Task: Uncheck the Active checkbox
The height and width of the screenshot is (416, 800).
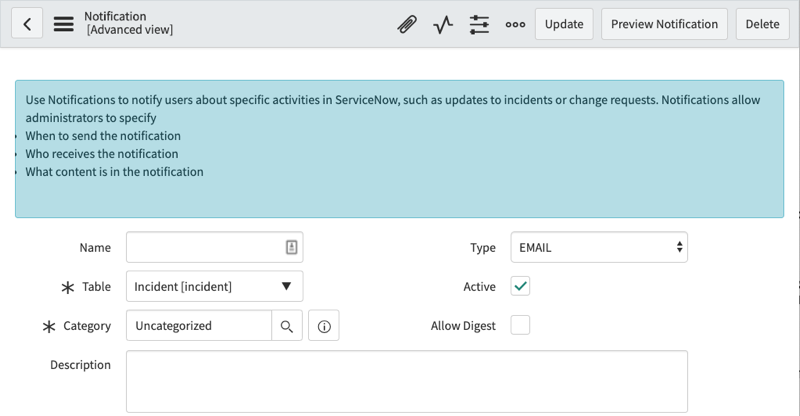Action: [x=520, y=286]
